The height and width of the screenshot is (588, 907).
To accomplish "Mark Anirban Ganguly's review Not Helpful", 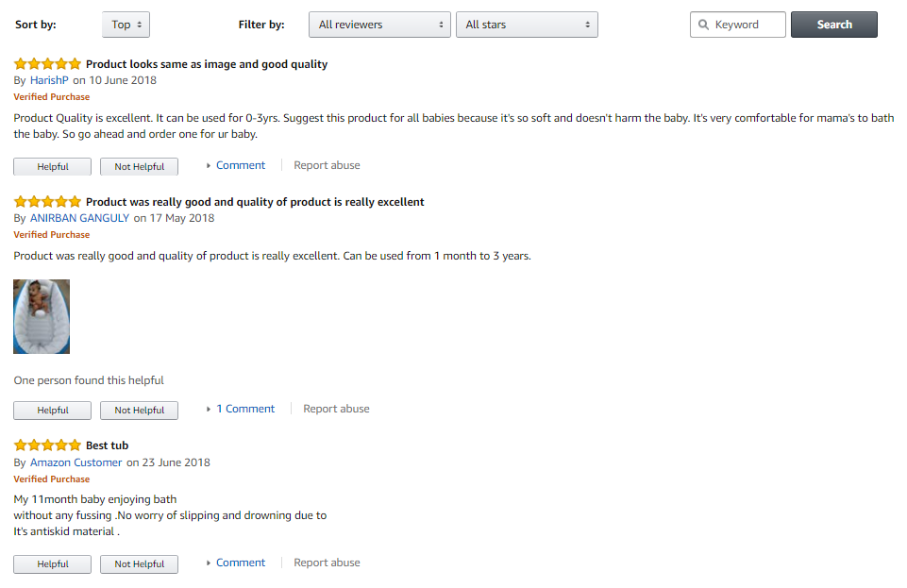I will [x=139, y=411].
